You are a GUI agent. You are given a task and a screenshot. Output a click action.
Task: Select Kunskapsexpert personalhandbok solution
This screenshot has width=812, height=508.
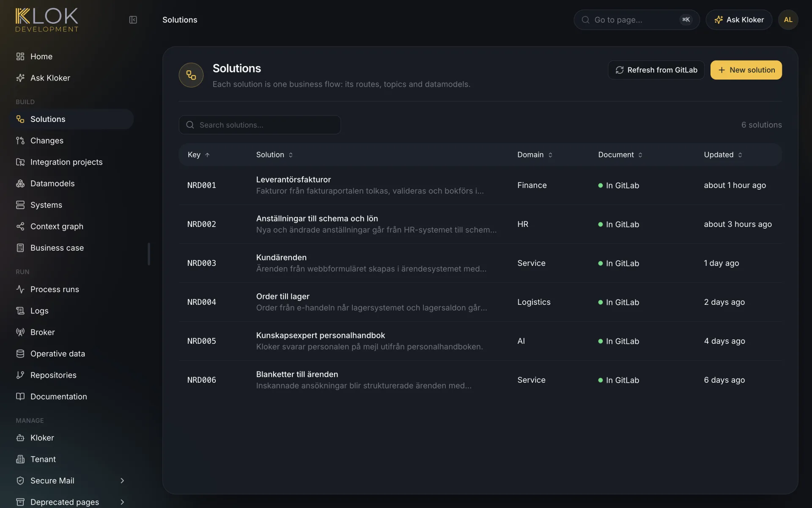(480, 341)
